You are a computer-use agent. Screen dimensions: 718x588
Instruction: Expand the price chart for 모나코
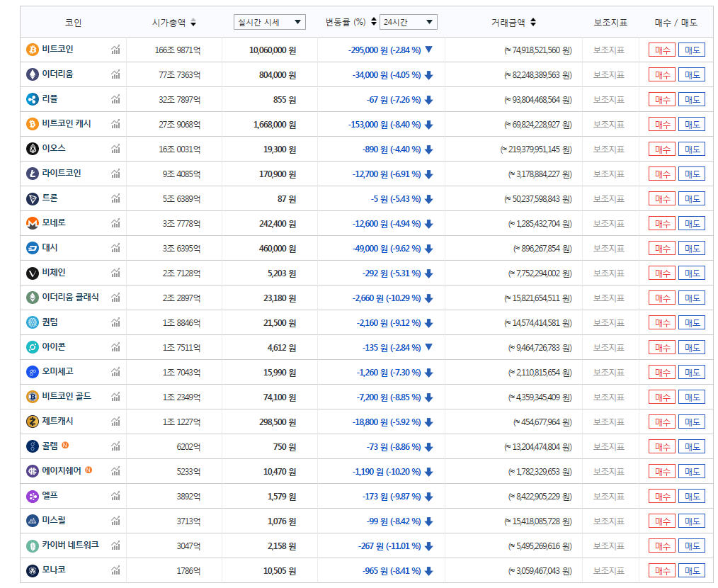click(117, 570)
